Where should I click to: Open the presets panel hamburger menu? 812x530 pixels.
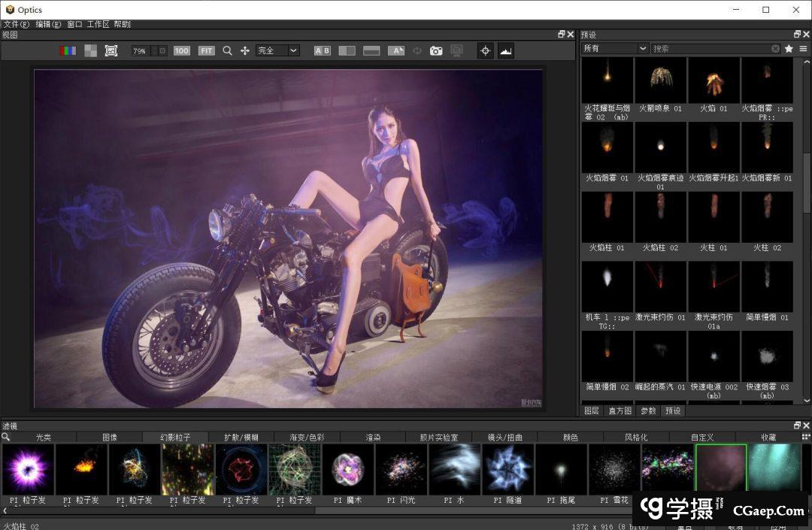click(x=803, y=49)
